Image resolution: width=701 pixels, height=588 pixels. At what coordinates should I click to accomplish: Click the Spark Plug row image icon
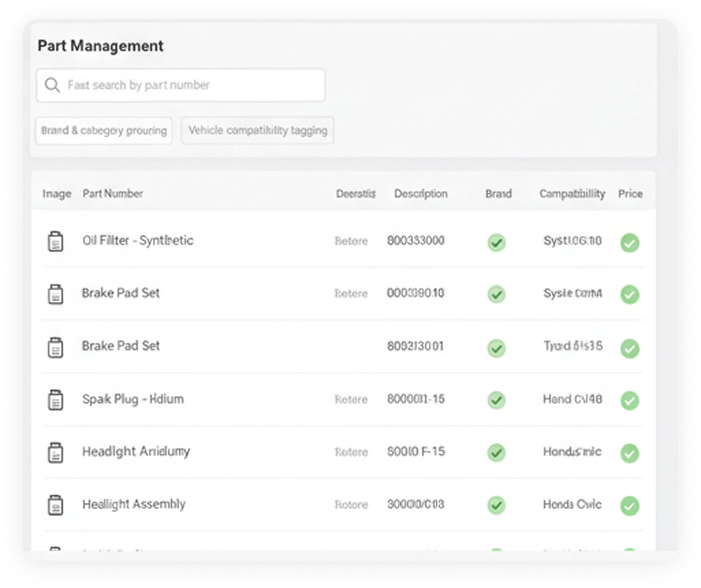55,400
